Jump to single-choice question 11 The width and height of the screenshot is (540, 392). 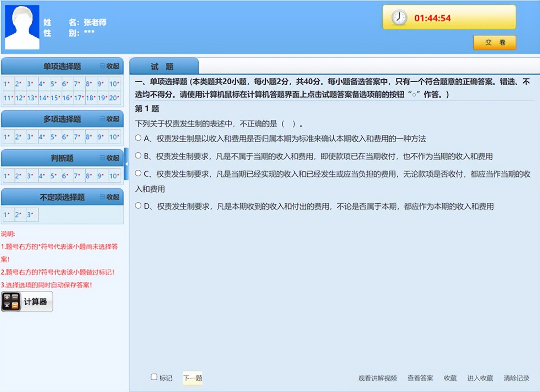tap(8, 98)
